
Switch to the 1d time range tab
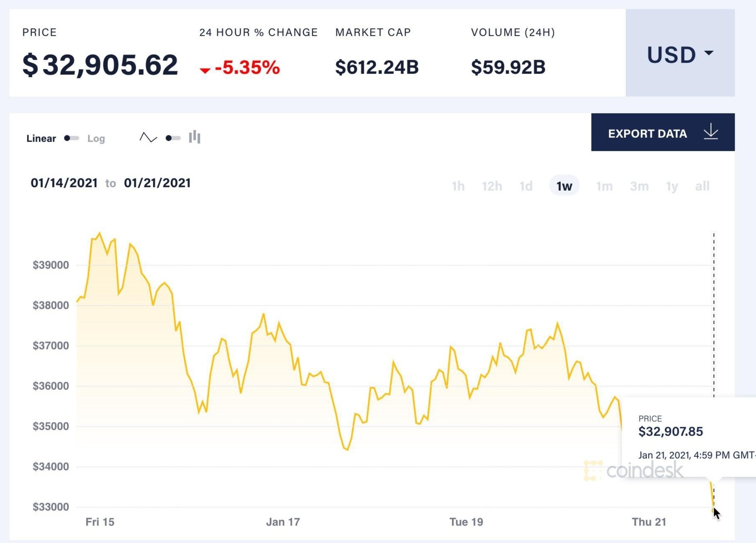click(527, 186)
